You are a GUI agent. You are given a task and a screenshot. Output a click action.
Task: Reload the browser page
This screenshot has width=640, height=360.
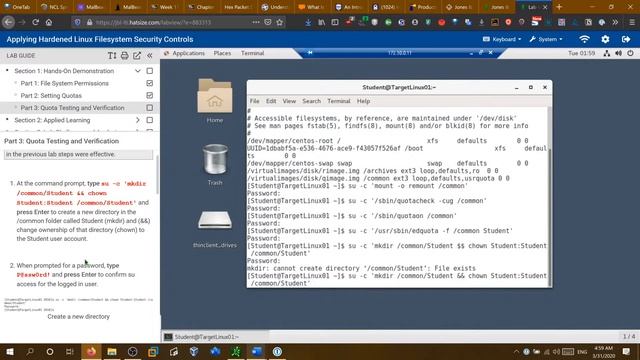(36, 22)
